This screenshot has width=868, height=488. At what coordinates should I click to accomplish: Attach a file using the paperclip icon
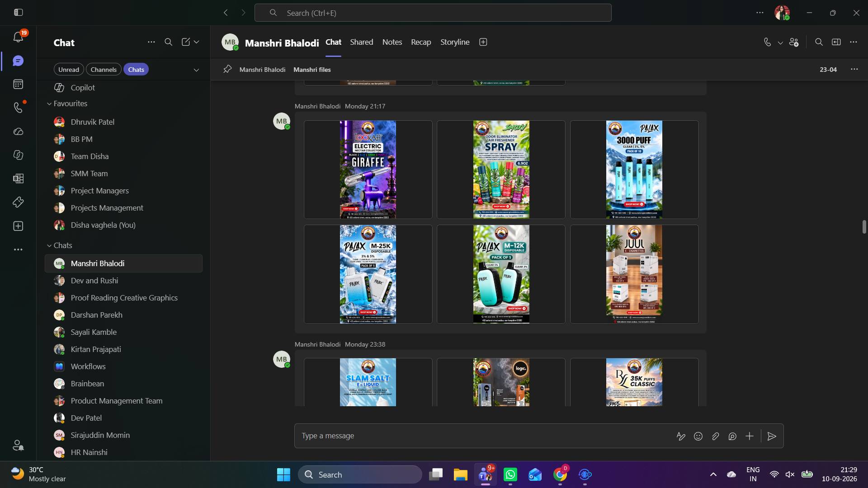(x=715, y=436)
